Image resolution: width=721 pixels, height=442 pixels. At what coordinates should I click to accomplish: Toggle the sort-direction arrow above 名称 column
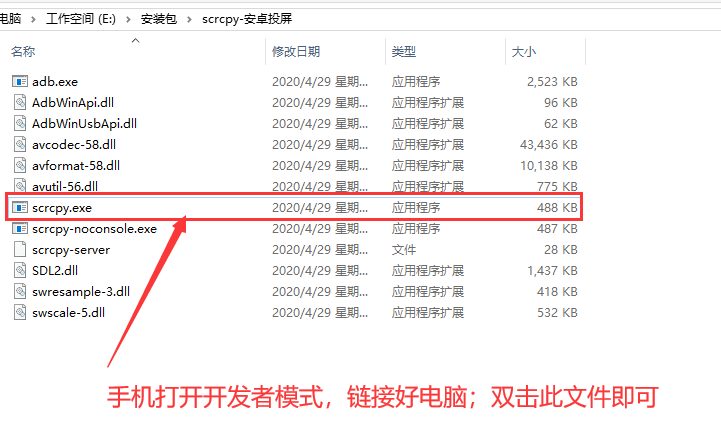click(x=135, y=40)
